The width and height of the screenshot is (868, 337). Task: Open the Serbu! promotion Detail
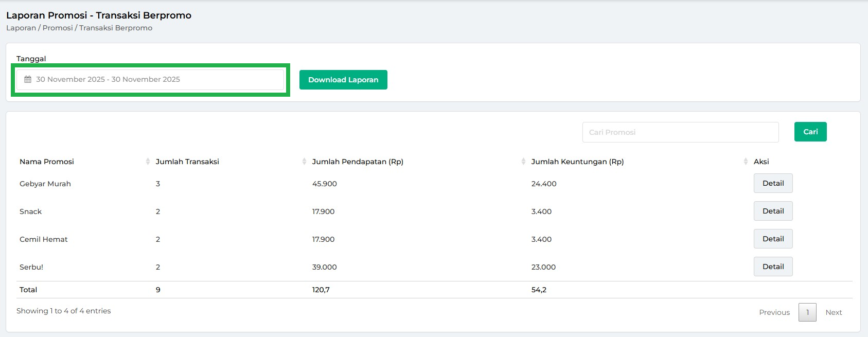[x=773, y=267]
